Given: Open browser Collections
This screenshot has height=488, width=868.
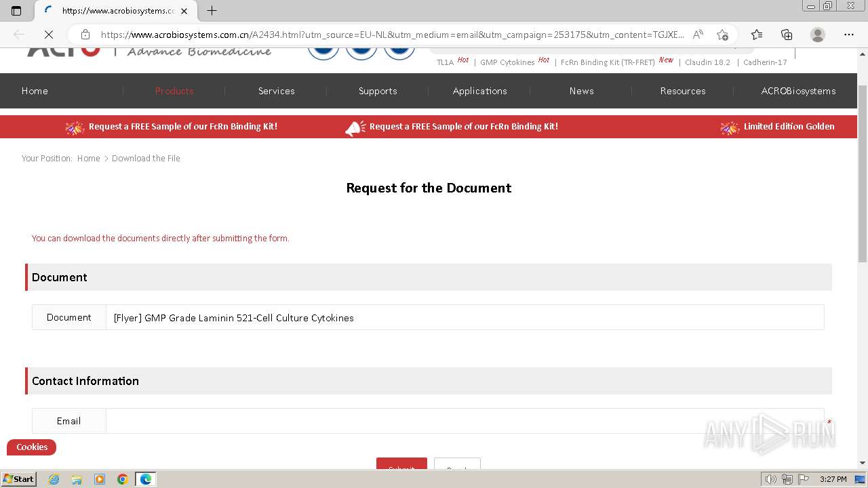Looking at the screenshot, I should [787, 35].
